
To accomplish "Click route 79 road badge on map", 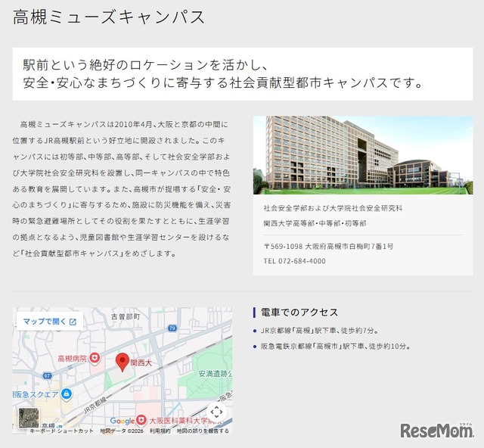I will pyautogui.click(x=172, y=328).
